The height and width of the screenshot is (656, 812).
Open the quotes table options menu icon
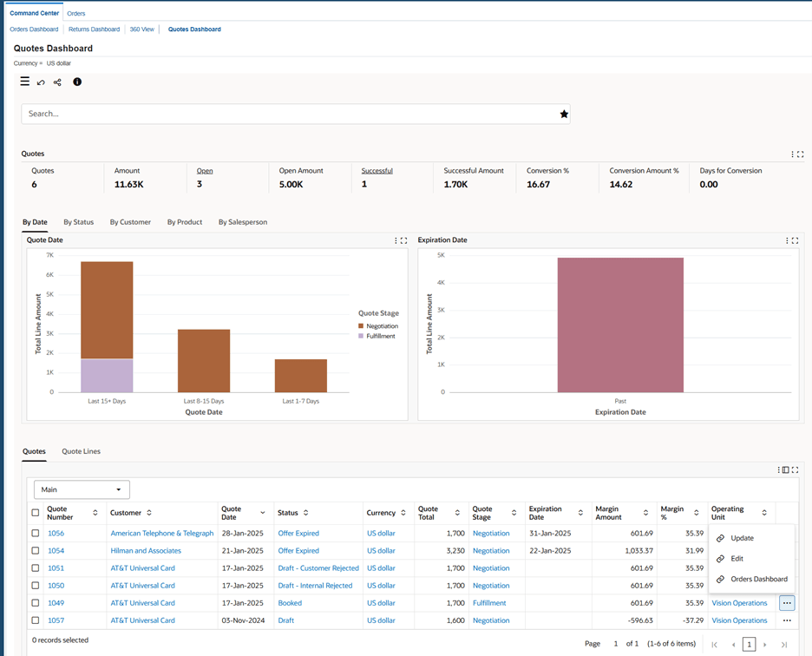(x=778, y=469)
